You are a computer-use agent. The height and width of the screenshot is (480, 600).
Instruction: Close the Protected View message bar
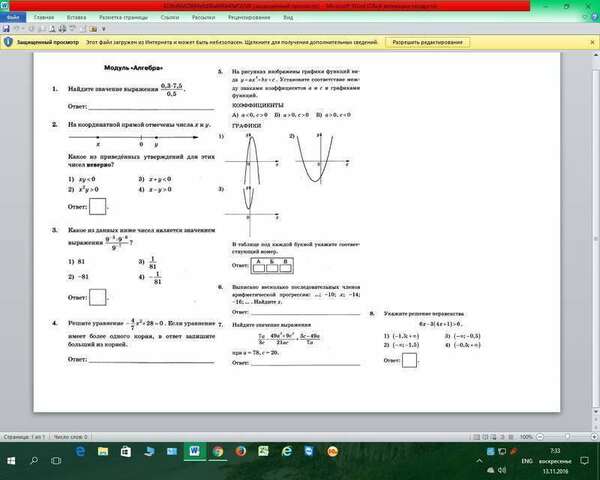tap(592, 42)
